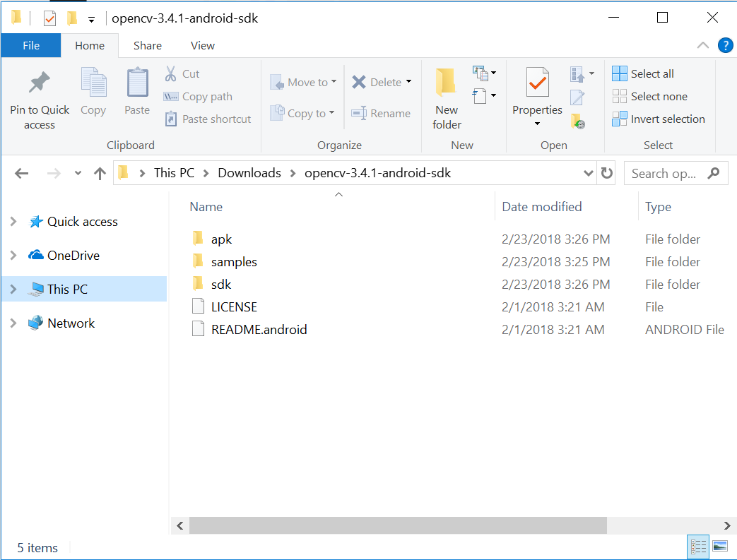The image size is (737, 560).
Task: Click the Refresh button in address bar
Action: [x=607, y=173]
